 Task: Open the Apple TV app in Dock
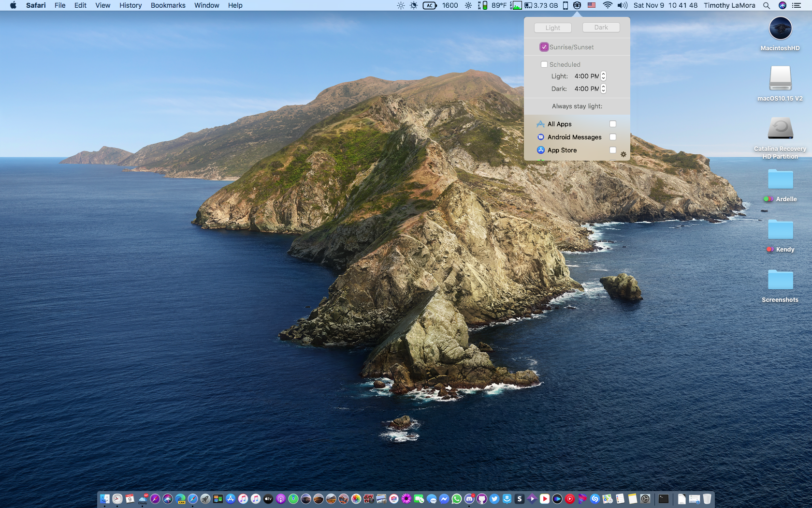click(x=268, y=499)
